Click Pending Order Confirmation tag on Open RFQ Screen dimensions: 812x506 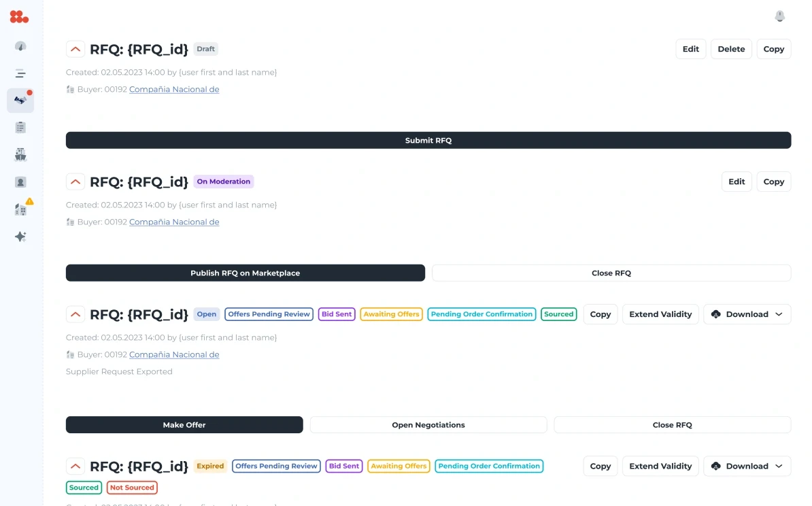click(481, 314)
